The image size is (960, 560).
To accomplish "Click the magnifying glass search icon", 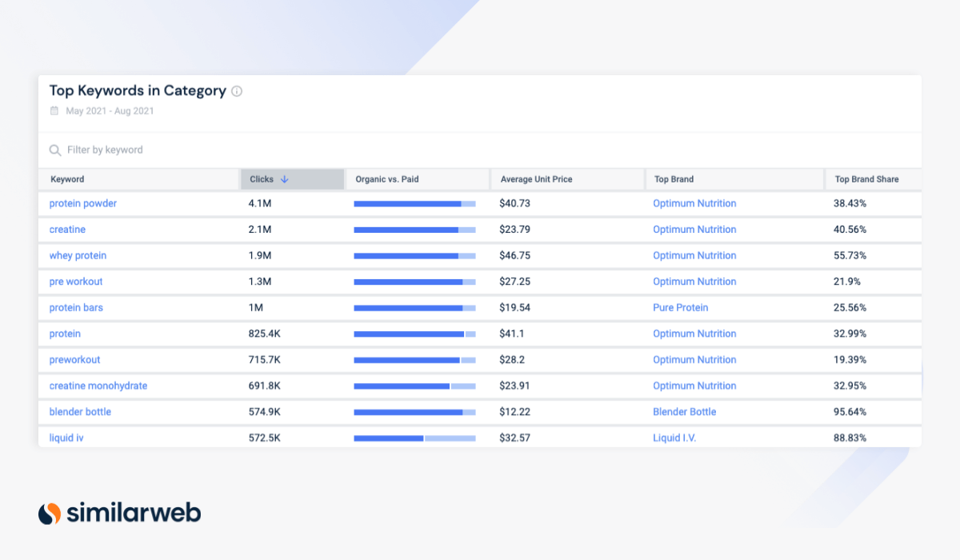I will (x=54, y=150).
